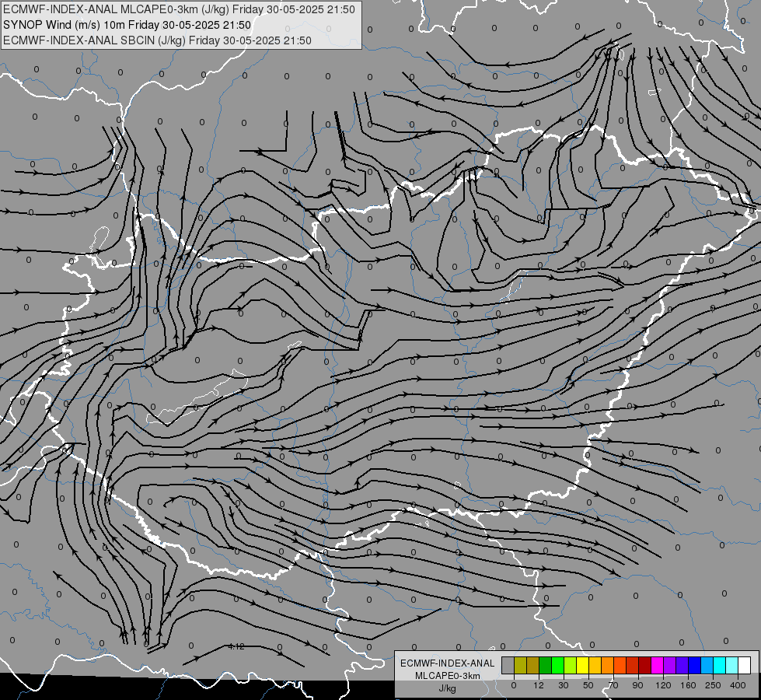Click the ECMWF-INDEX-ANAL MLCAPE0-3km title line
Image resolution: width=761 pixels, height=700 pixels.
179,9
